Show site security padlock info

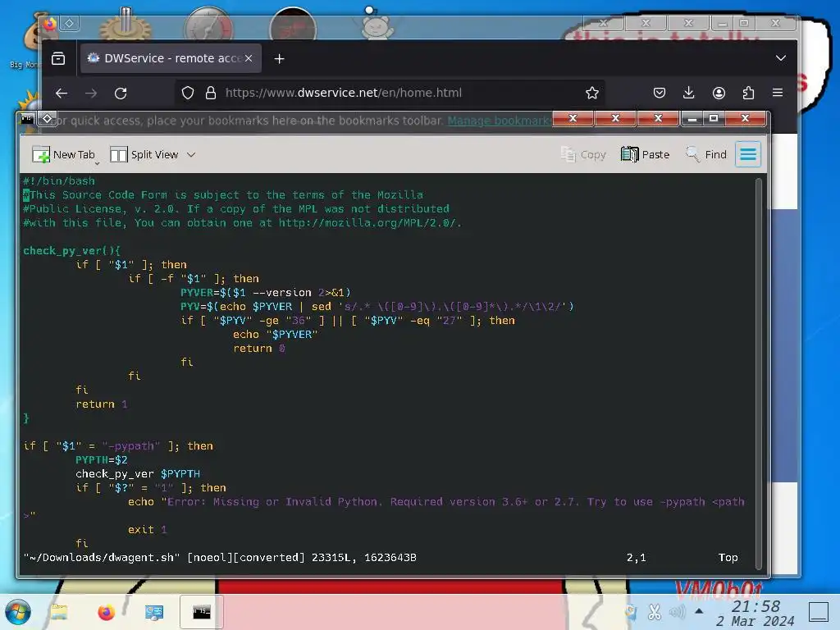(211, 94)
